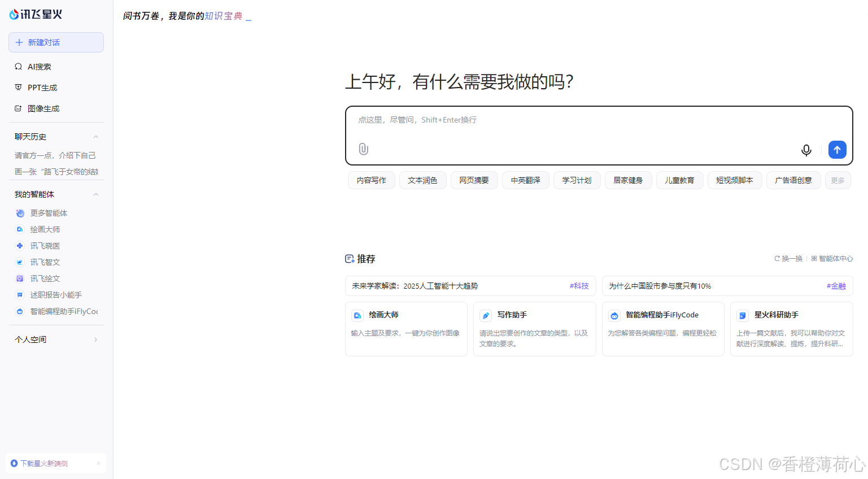Show 更多 prompt chips
This screenshot has width=868, height=479.
838,180
